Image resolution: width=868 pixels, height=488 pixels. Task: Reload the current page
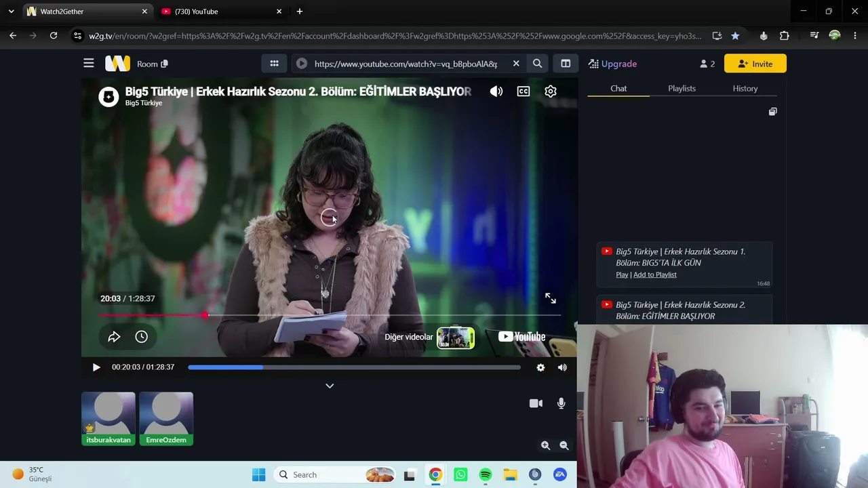click(x=54, y=36)
